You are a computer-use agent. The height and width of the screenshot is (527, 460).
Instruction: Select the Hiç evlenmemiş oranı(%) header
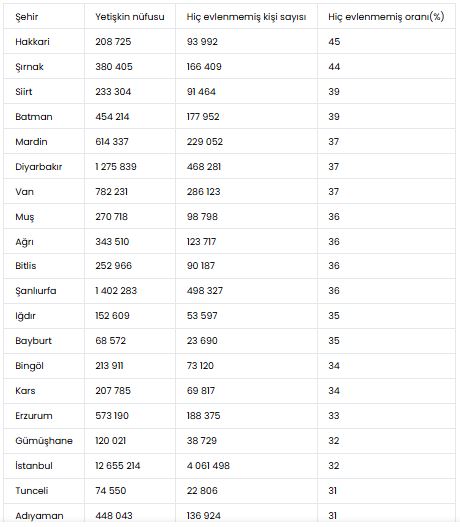coord(386,17)
